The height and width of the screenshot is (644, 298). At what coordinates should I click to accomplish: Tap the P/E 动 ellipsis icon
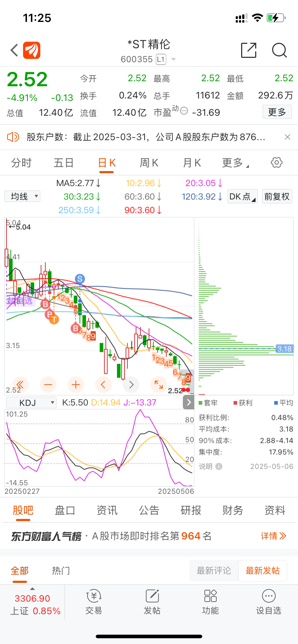[x=184, y=111]
